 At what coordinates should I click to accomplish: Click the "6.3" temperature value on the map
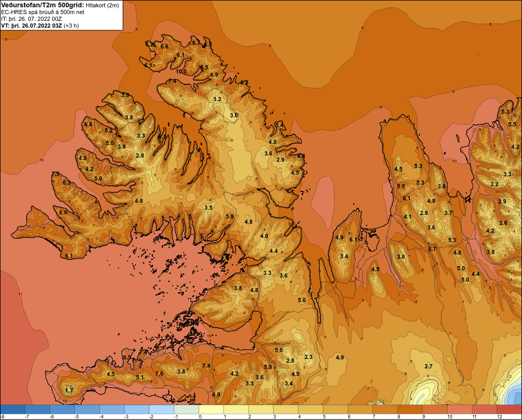[x=67, y=183]
